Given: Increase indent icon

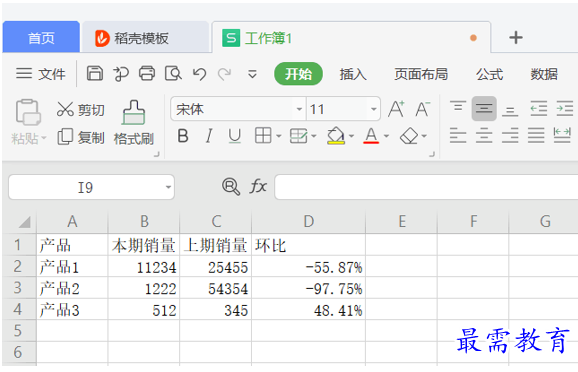Looking at the screenshot, I should point(565,108).
